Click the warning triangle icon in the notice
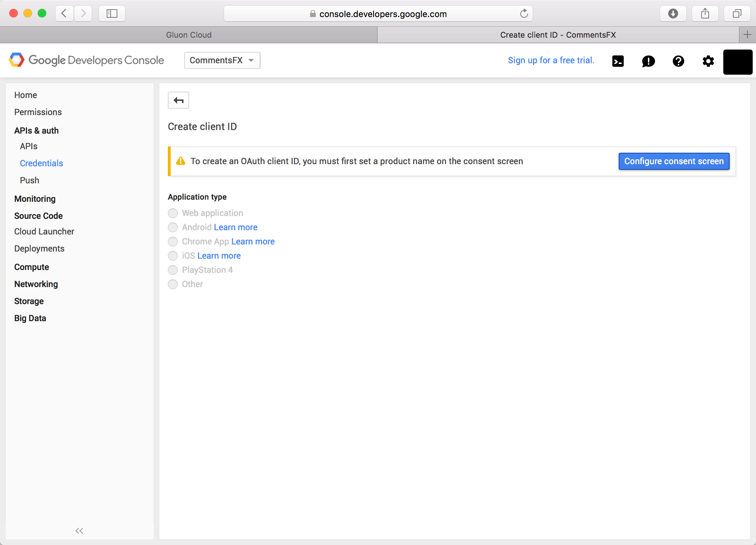 [x=181, y=161]
